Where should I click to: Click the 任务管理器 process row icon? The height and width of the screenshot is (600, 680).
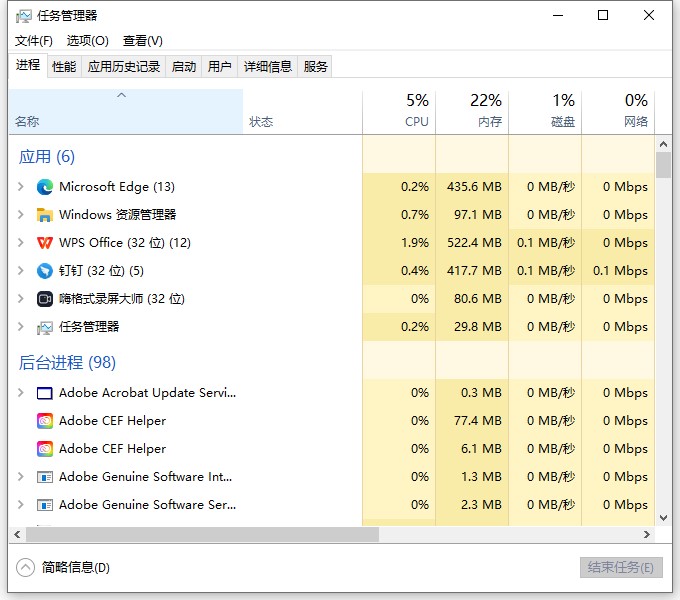point(45,327)
